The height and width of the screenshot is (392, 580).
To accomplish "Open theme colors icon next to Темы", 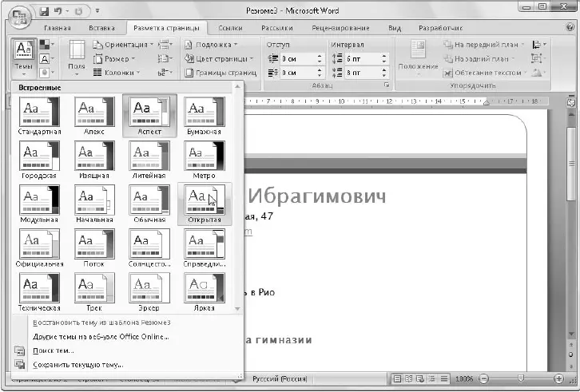I will point(46,46).
